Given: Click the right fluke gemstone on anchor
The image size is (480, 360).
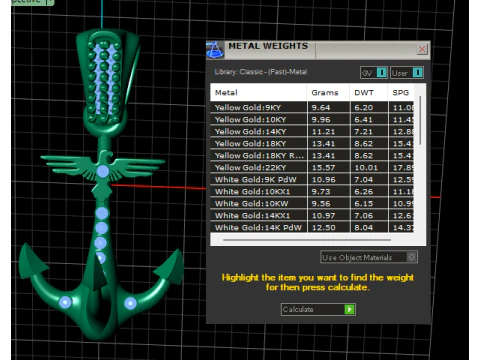Looking at the screenshot, I should (x=130, y=303).
